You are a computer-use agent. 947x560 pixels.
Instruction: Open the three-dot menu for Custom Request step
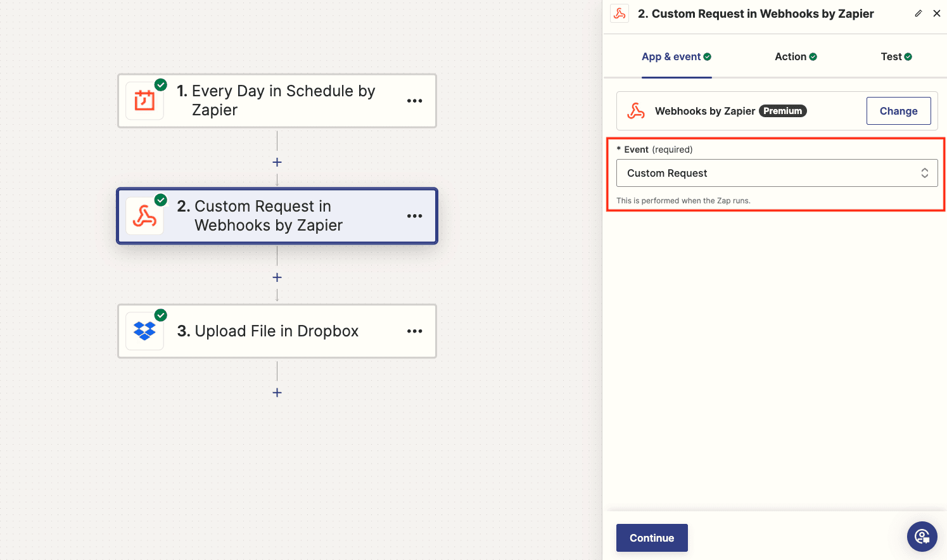(414, 216)
